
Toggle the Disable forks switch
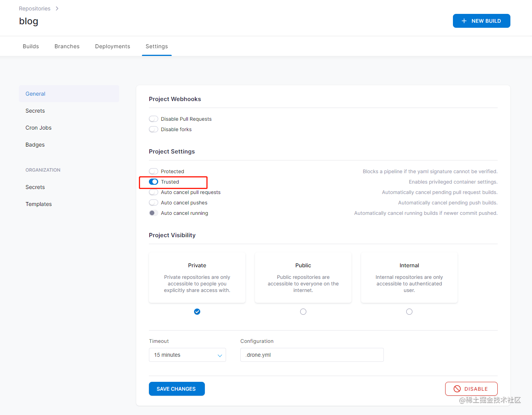coord(154,129)
